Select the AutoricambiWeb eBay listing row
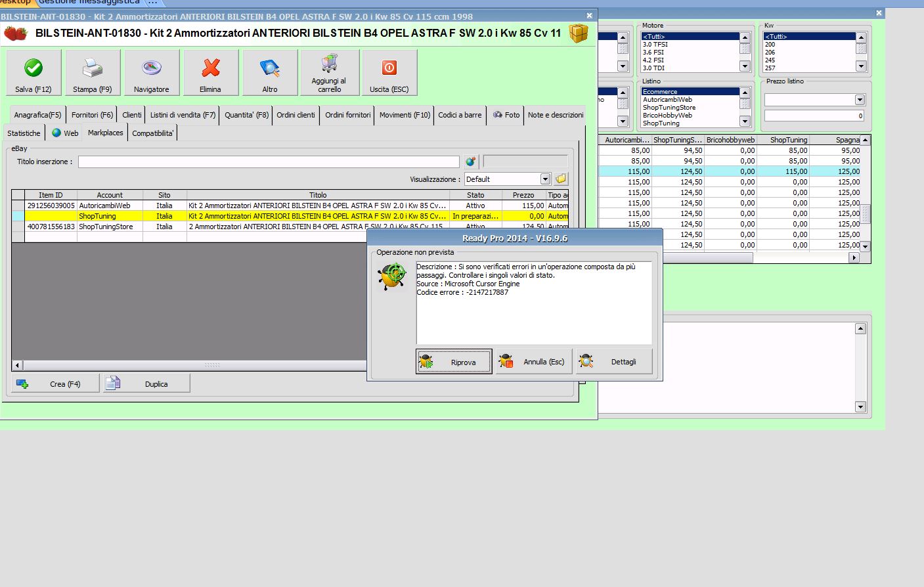Screen dimensions: 924x587 pyautogui.click(x=290, y=206)
